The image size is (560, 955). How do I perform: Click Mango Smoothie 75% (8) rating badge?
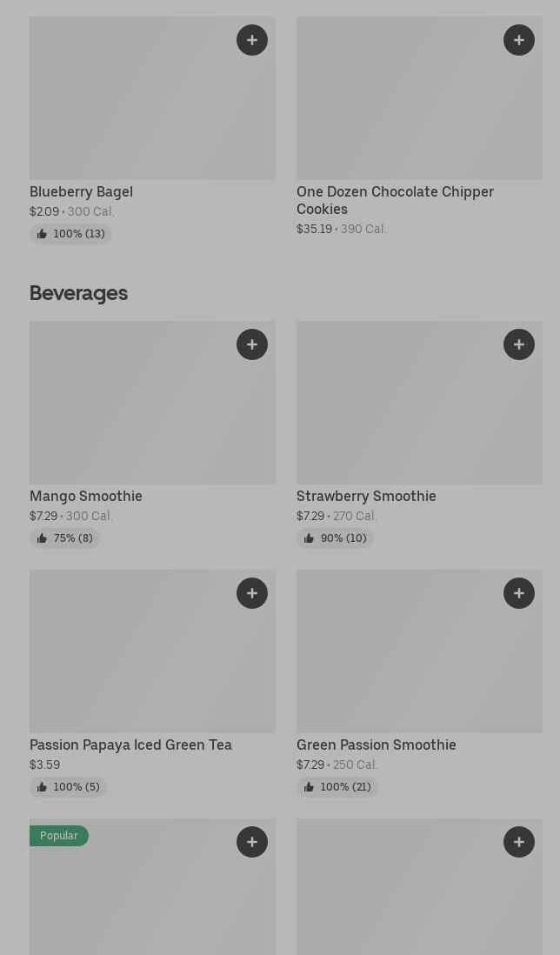[64, 538]
